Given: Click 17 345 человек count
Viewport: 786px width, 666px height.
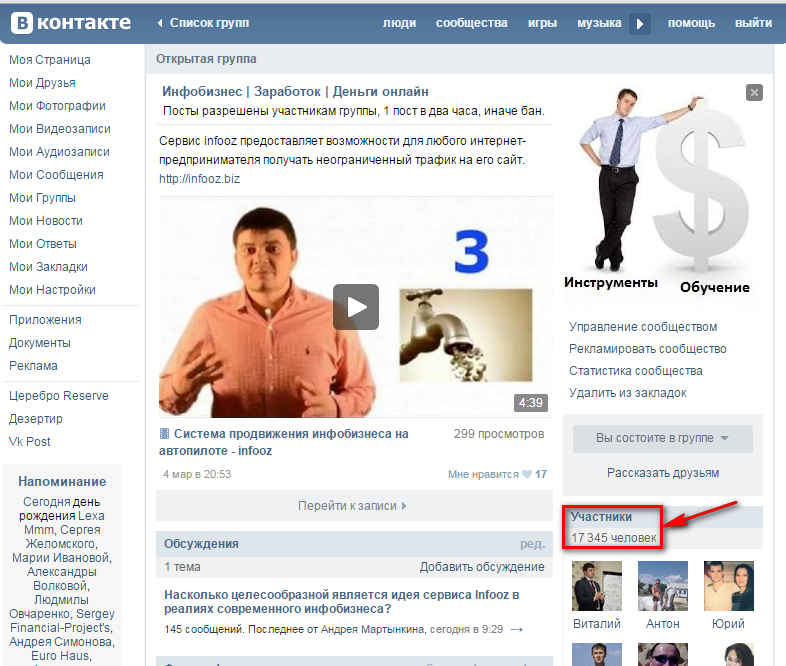Looking at the screenshot, I should [x=614, y=538].
